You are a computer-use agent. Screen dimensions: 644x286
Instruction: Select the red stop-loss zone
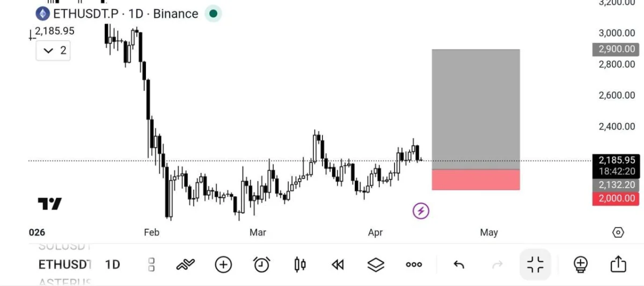coord(475,180)
